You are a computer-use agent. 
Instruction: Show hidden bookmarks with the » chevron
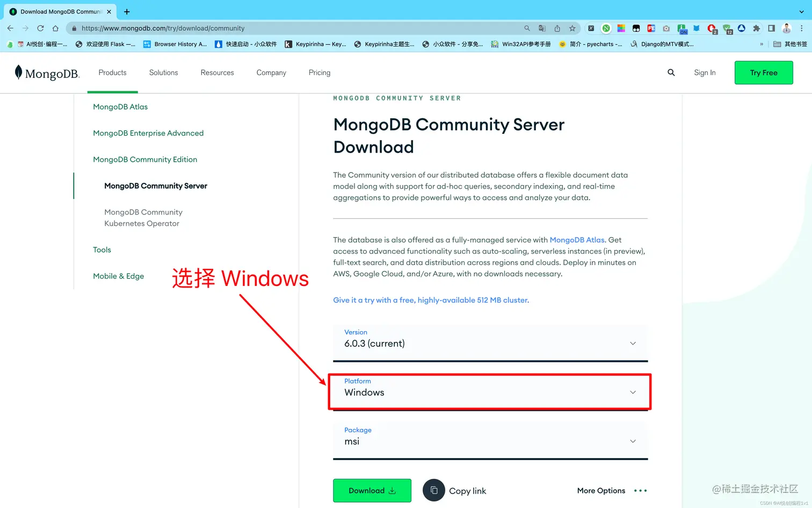coord(762,44)
